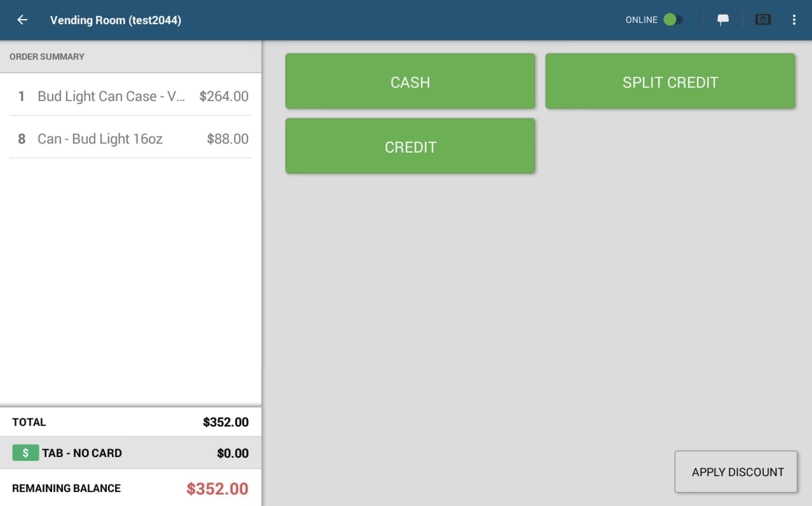Viewport: 812px width, 506px height.
Task: Go back using the arrow icon
Action: [x=22, y=20]
